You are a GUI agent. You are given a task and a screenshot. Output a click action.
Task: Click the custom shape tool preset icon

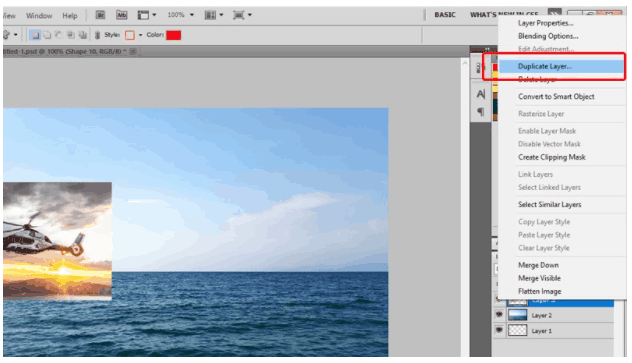tap(6, 35)
